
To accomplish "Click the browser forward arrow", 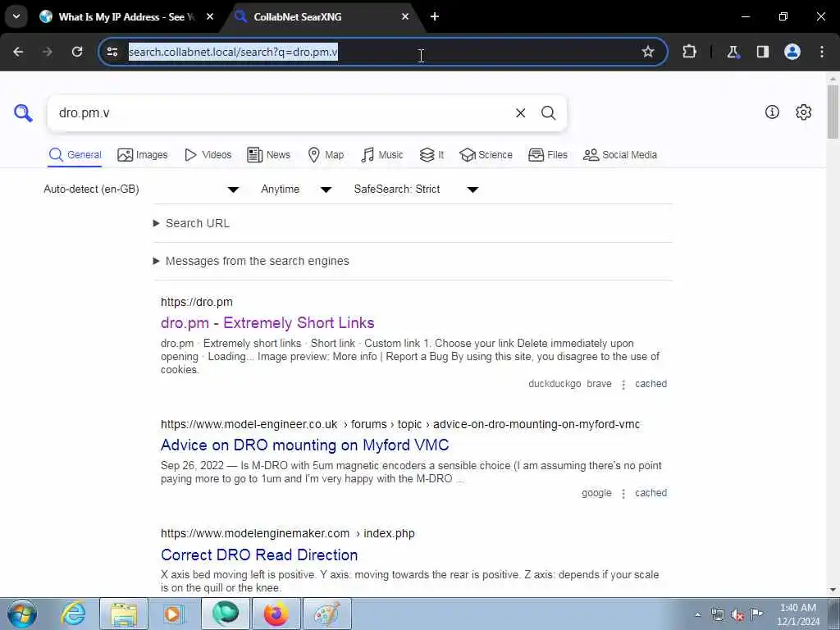I will (x=48, y=52).
